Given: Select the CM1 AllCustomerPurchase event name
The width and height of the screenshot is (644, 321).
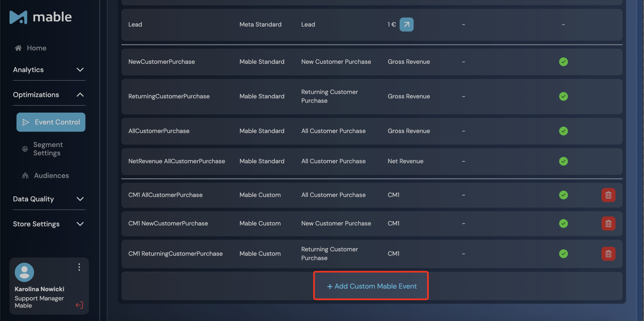Looking at the screenshot, I should point(165,195).
